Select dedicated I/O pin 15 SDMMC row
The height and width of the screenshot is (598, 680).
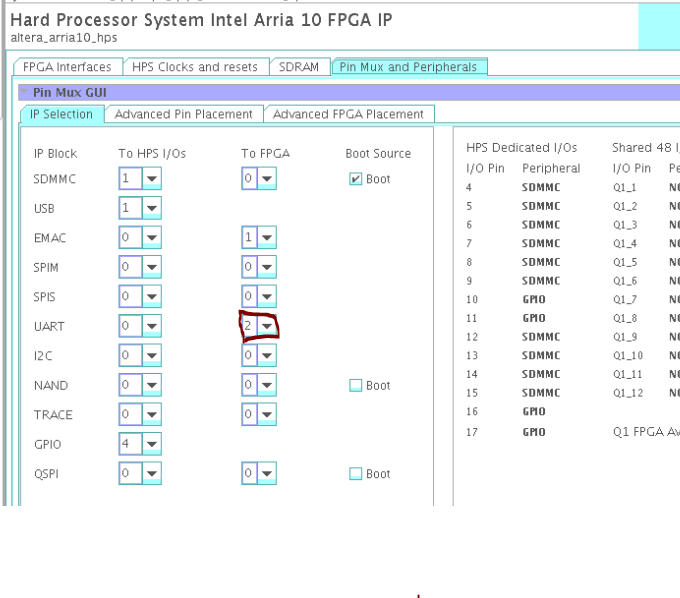click(x=513, y=393)
